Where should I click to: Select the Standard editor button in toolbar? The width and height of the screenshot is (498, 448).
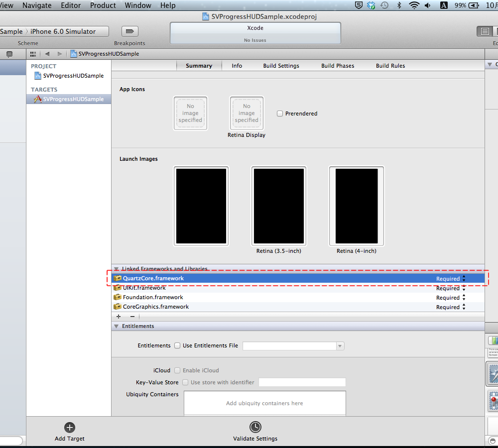tap(485, 31)
